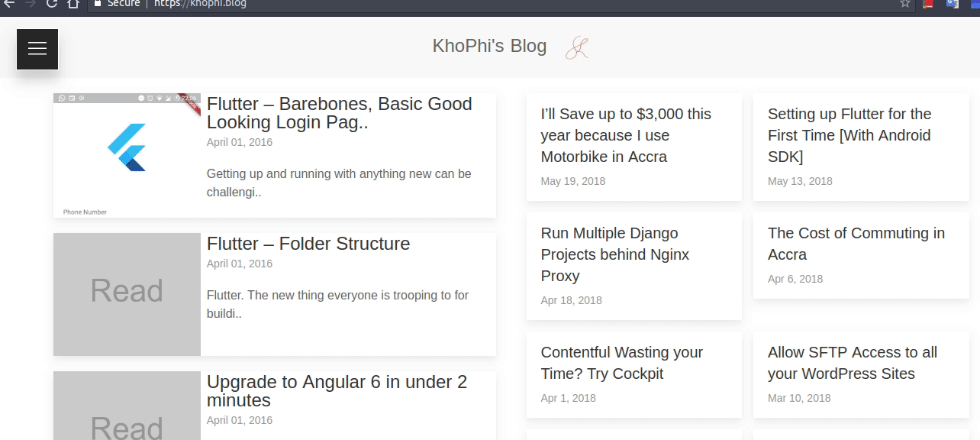Bookmark this page with the star icon
Screen dimensions: 980x440
(905, 3)
